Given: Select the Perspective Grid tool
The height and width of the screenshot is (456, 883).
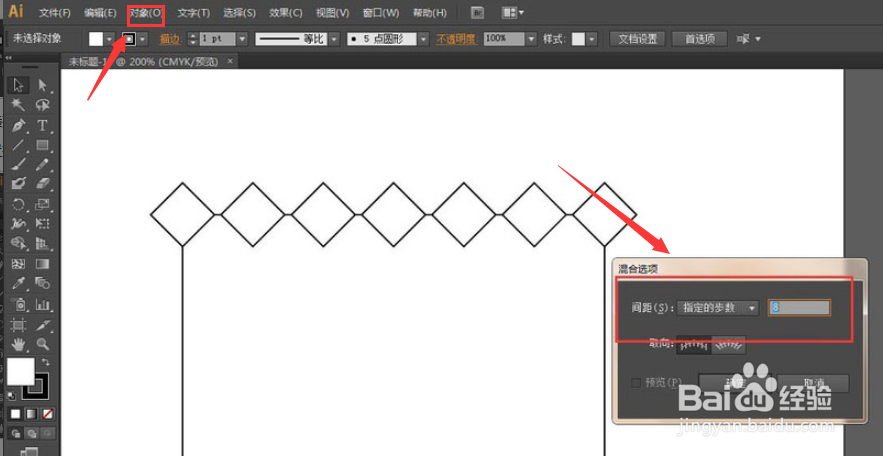Looking at the screenshot, I should [x=43, y=243].
